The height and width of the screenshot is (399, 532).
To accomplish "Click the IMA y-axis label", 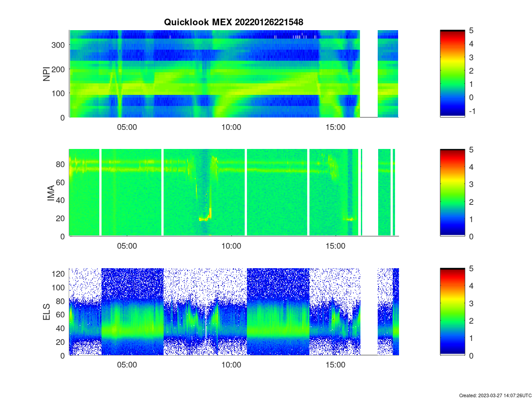I will tap(51, 193).
